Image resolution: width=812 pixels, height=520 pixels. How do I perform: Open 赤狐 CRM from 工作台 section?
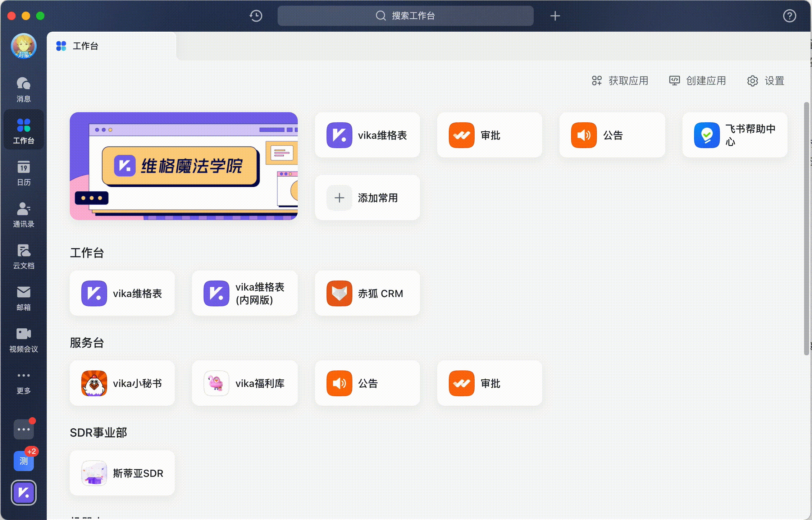tap(367, 293)
